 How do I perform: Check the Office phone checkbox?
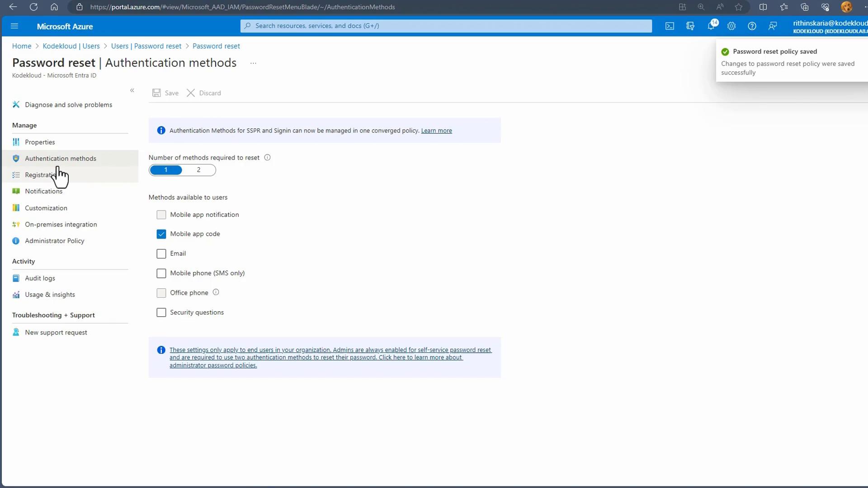point(161,293)
